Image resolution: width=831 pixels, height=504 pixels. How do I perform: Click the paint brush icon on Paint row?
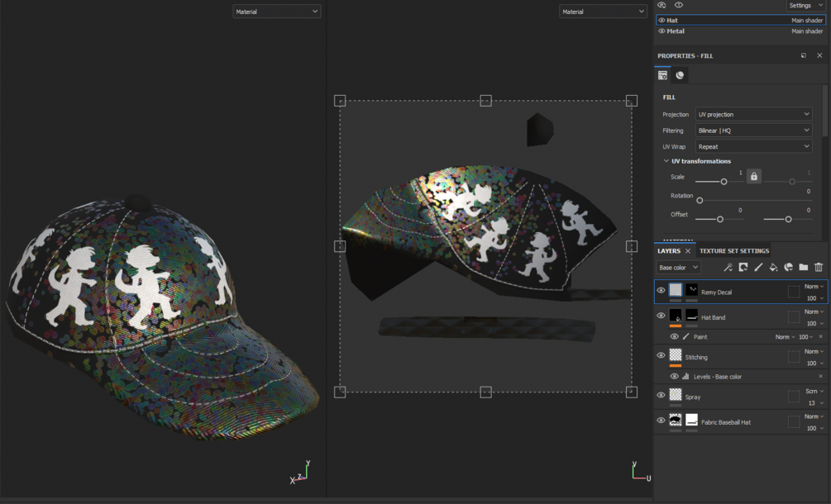click(x=685, y=337)
